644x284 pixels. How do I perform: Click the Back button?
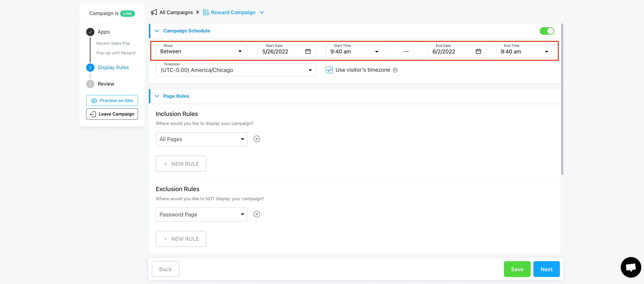click(x=165, y=269)
